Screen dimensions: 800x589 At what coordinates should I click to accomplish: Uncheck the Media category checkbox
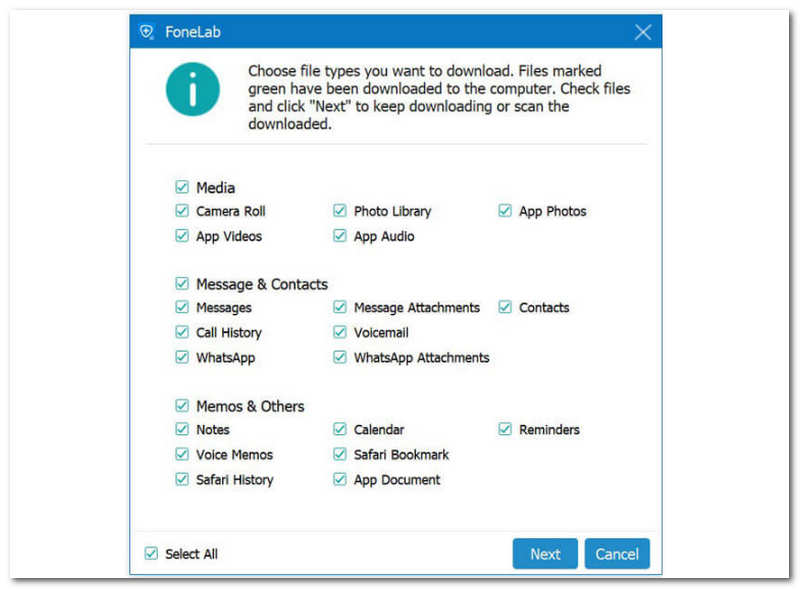tap(182, 187)
